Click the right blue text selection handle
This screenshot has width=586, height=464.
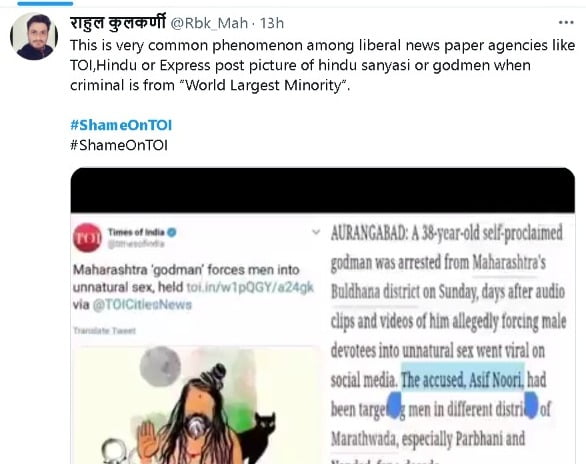click(531, 405)
